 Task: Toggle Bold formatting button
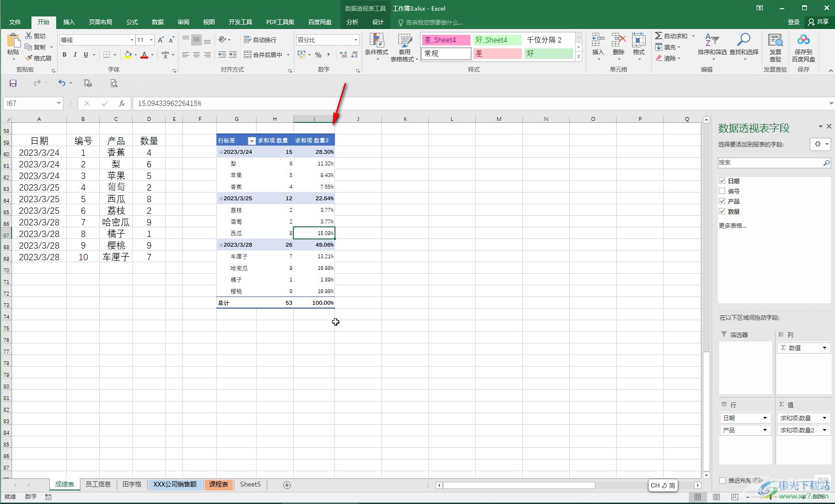click(x=64, y=55)
